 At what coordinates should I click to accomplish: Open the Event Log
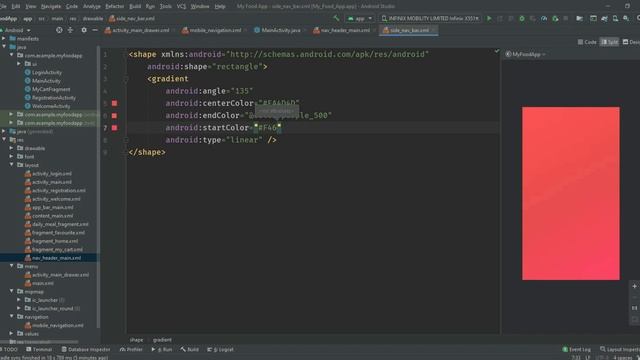(576, 349)
